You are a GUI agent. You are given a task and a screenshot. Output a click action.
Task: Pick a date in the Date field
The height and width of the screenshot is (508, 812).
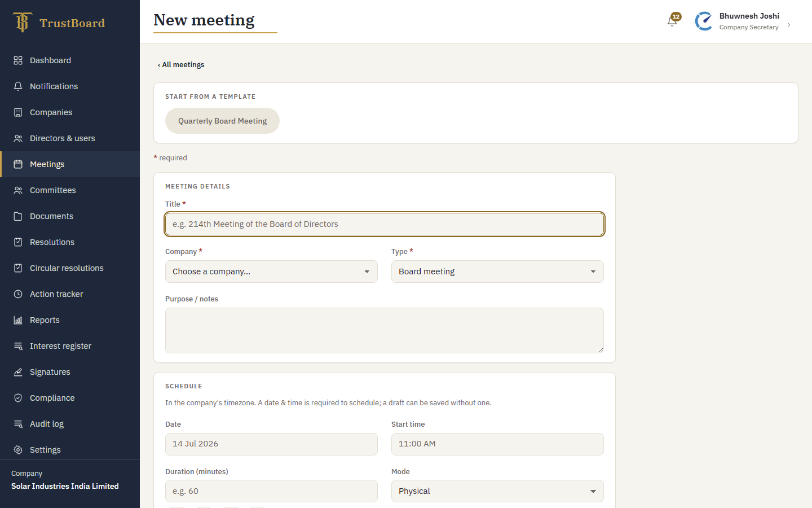(x=271, y=444)
